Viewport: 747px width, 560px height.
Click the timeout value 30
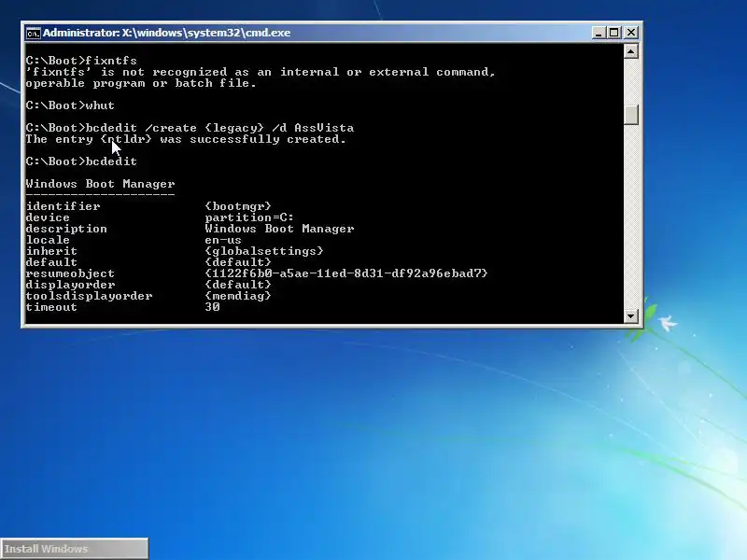coord(213,307)
